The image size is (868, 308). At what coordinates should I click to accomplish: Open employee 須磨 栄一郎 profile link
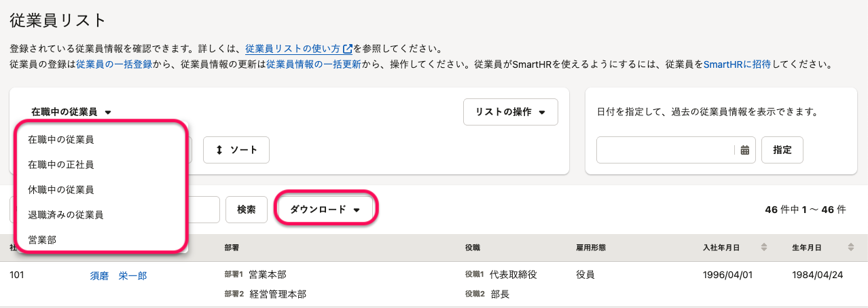point(118,275)
